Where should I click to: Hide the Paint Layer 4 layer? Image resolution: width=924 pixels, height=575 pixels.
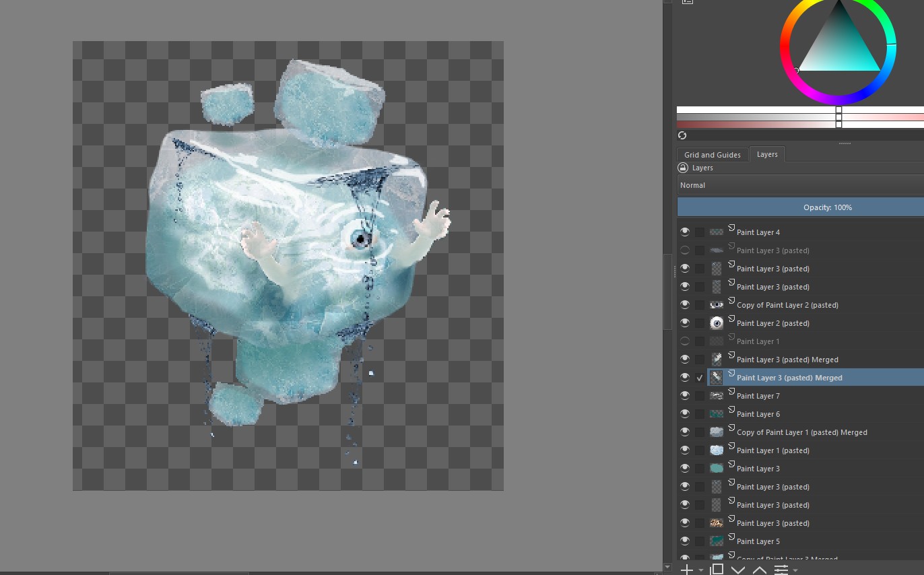[x=685, y=232]
